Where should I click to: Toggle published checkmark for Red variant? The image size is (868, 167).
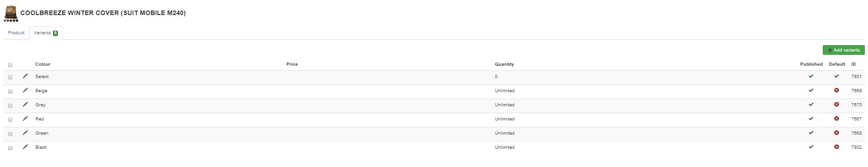click(811, 119)
